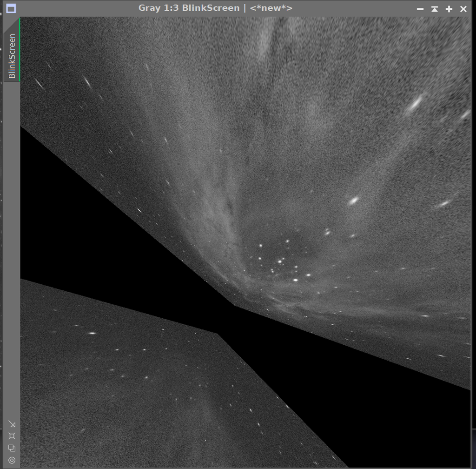Viewport: 476px width, 469px height.
Task: Select the BlinkScreen view tab
Action: pos(12,55)
